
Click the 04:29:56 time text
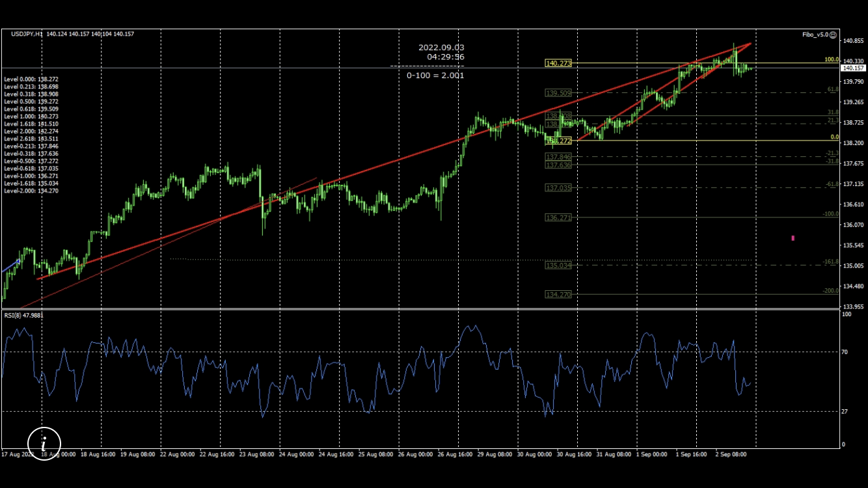[446, 57]
